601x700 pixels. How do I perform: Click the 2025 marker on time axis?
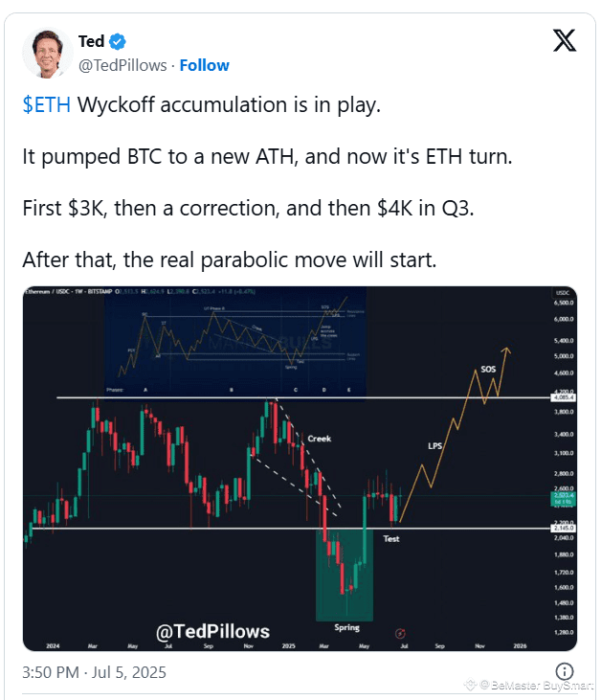click(289, 646)
